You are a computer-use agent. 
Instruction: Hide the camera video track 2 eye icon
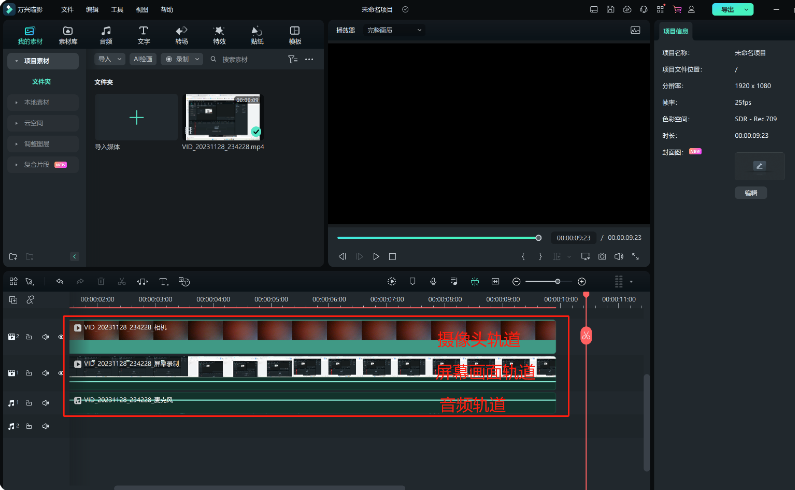(x=61, y=337)
